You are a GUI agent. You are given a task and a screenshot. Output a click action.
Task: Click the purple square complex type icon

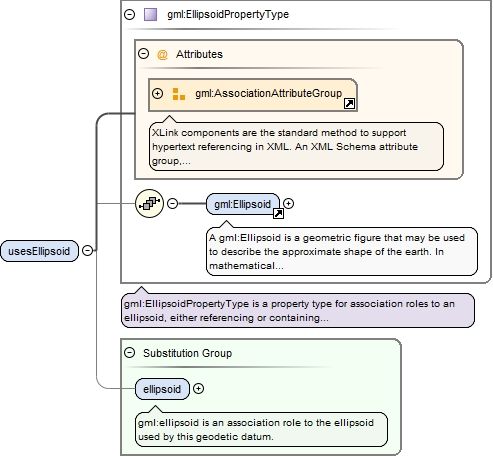[x=150, y=15]
